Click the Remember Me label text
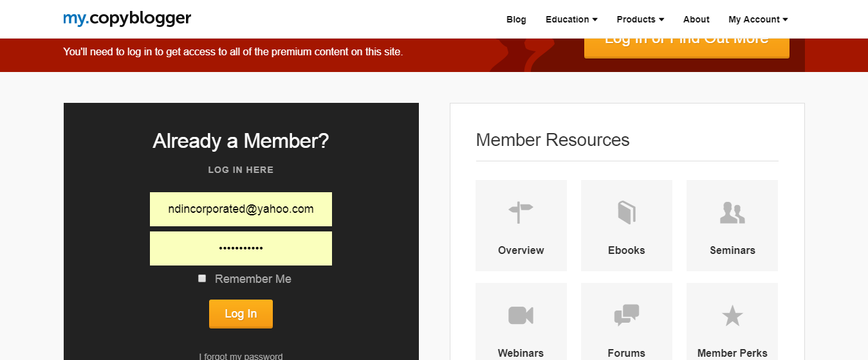 (253, 279)
